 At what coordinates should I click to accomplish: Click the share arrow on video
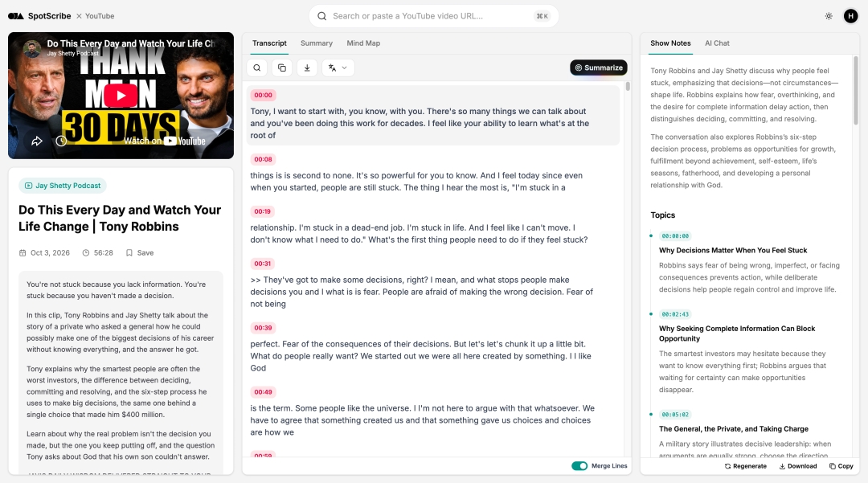point(36,141)
